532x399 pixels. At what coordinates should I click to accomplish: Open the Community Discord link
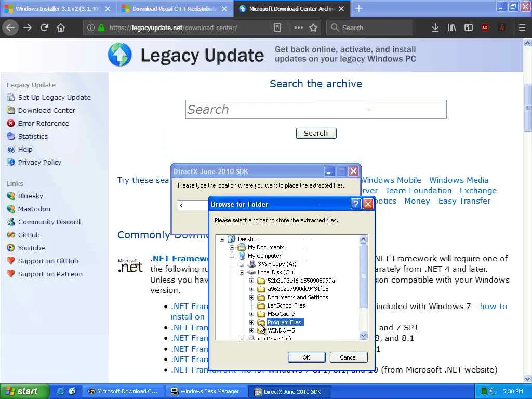pyautogui.click(x=49, y=222)
